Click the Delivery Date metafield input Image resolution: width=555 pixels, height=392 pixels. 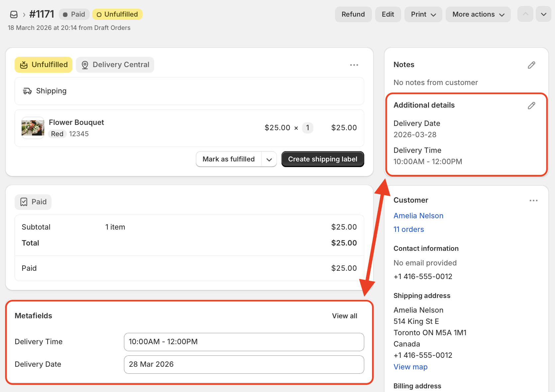pyautogui.click(x=244, y=364)
